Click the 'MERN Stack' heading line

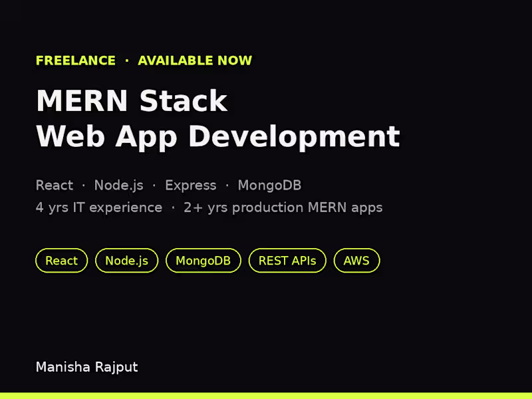[x=132, y=100]
